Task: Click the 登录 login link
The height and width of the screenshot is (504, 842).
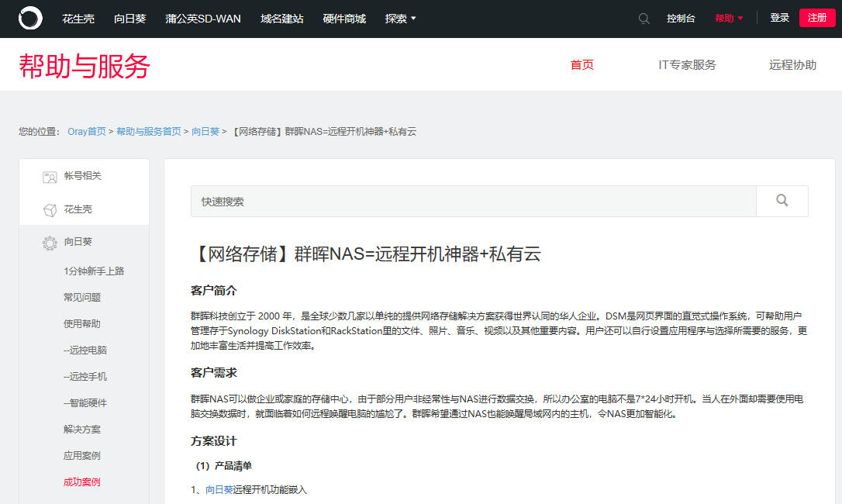Action: pos(780,18)
